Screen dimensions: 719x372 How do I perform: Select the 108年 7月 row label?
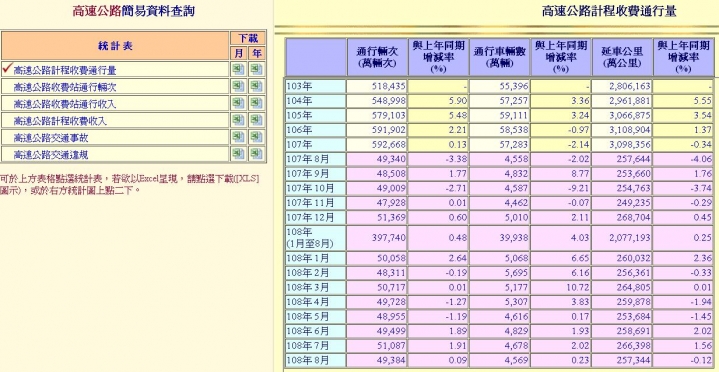(x=315, y=346)
